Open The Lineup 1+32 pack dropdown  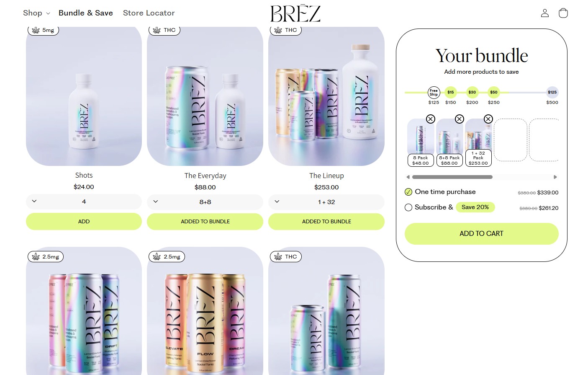pos(326,202)
